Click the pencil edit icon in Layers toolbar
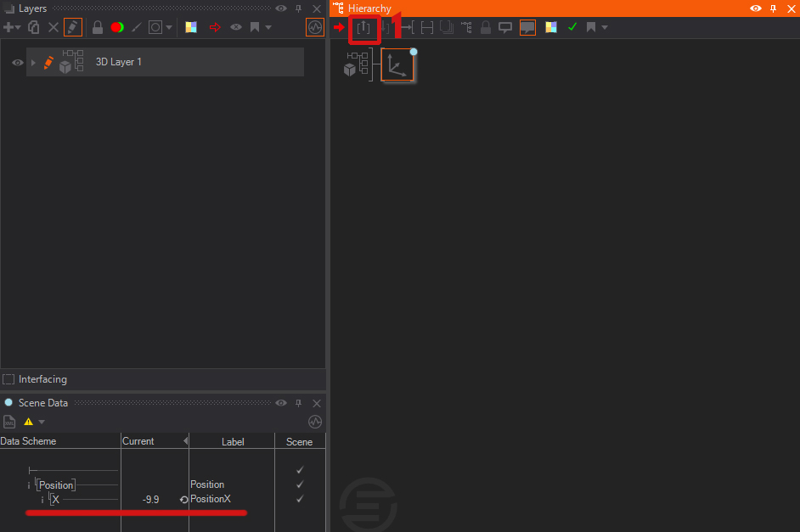The height and width of the screenshot is (532, 800). (73, 27)
